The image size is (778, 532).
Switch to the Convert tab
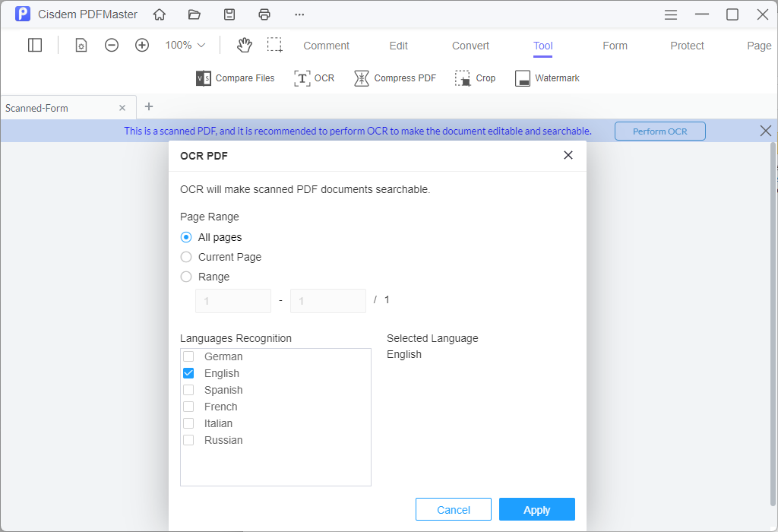tap(470, 45)
